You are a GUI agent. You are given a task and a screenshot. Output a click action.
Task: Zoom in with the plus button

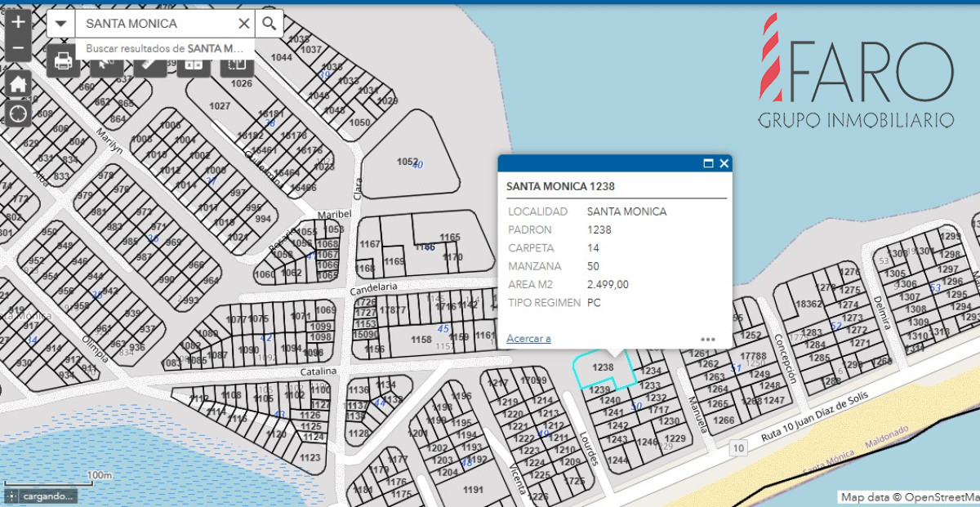[x=18, y=22]
